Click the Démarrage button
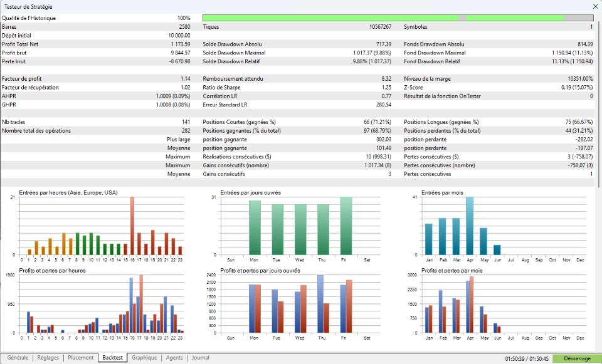Viewport: 602px width, 364px height. (x=577, y=358)
